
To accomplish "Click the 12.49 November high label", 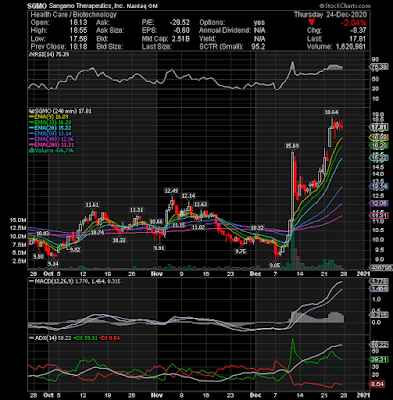I will [171, 191].
